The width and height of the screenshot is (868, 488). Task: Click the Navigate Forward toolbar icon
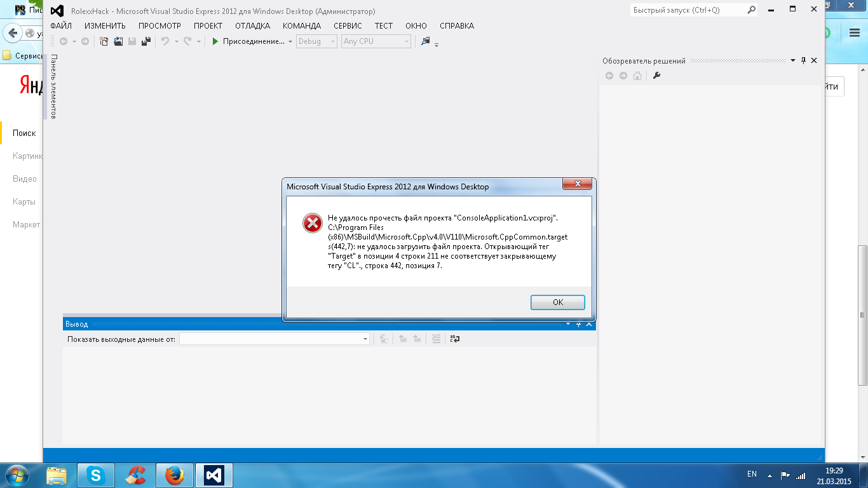(85, 41)
